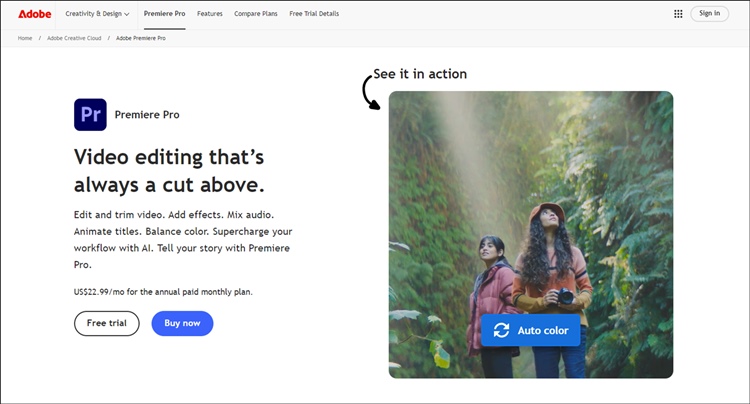Click the Premiere Pro product name text
The image size is (750, 404).
(x=147, y=115)
